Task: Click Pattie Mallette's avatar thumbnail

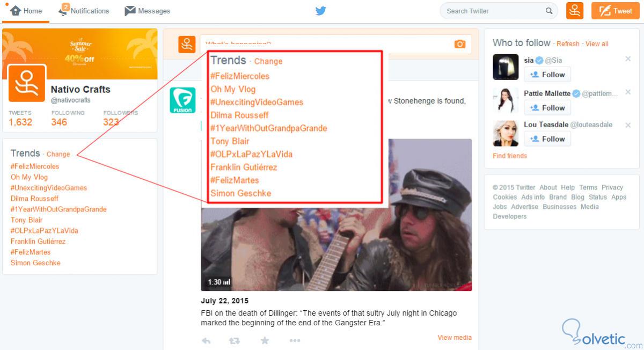Action: [x=506, y=100]
